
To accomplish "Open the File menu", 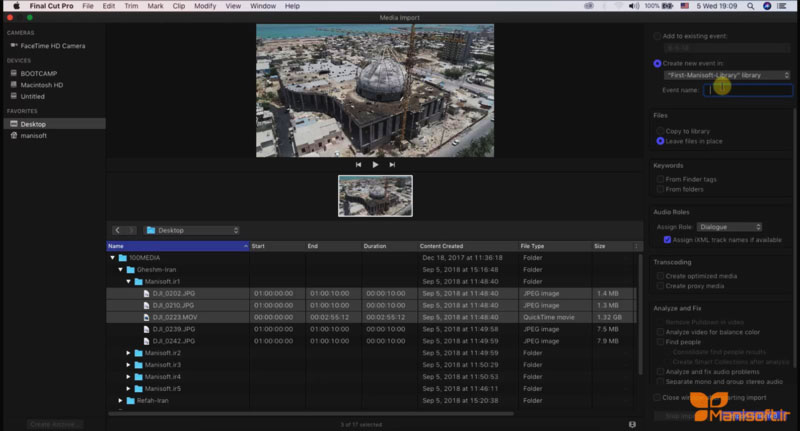I will tap(88, 6).
